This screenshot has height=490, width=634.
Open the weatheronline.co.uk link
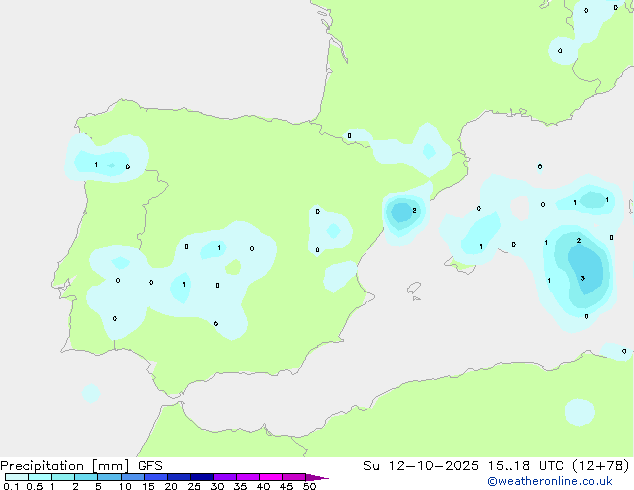(x=549, y=481)
